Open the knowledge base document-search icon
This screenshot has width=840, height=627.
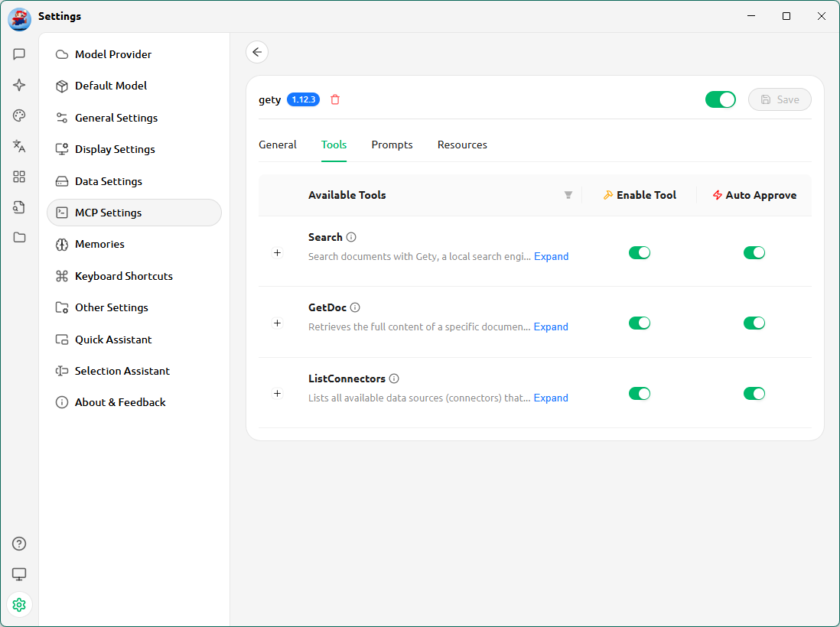coord(19,207)
